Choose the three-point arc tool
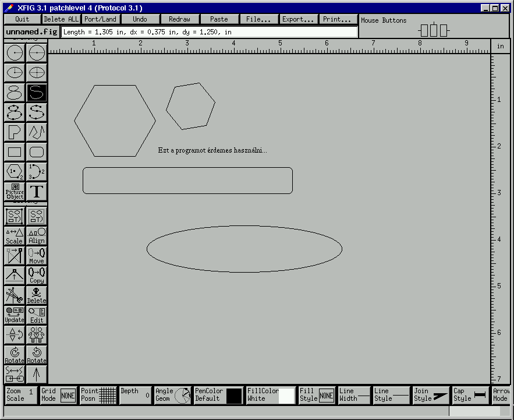The height and width of the screenshot is (420, 514). (37, 172)
